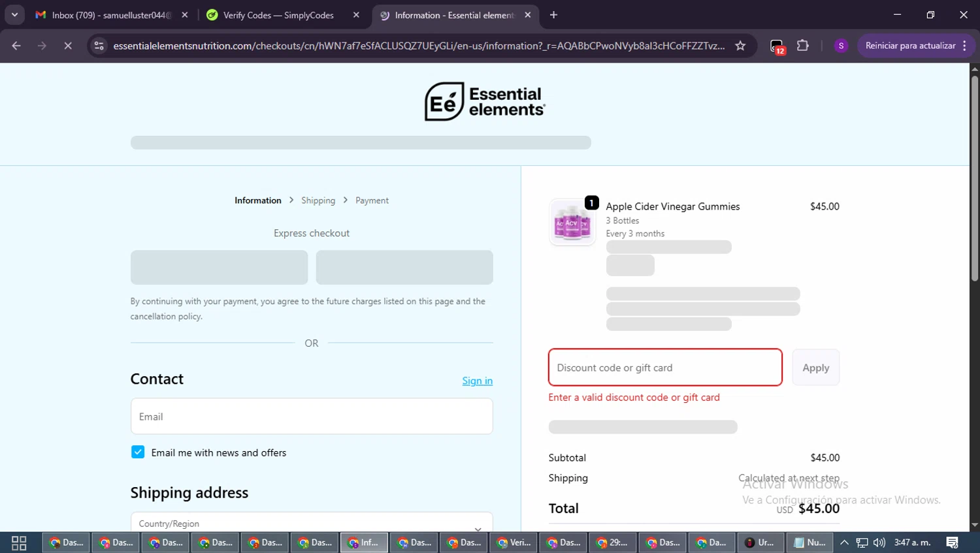Open the Ur... taskbar application

(761, 543)
